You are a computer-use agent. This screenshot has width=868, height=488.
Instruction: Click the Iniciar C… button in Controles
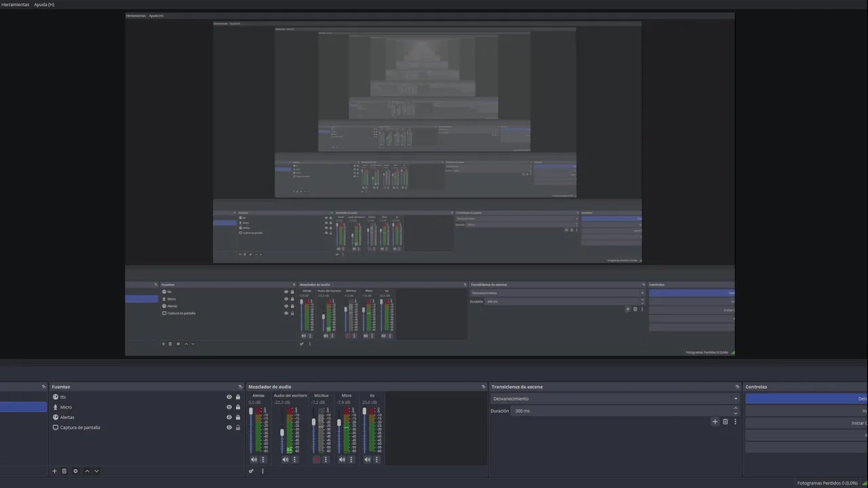coord(806,423)
